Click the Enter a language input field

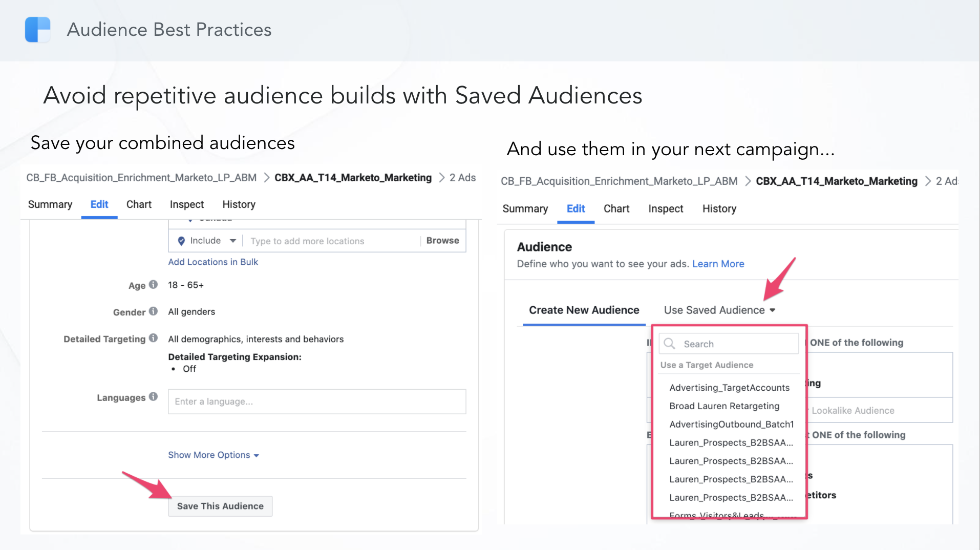317,401
